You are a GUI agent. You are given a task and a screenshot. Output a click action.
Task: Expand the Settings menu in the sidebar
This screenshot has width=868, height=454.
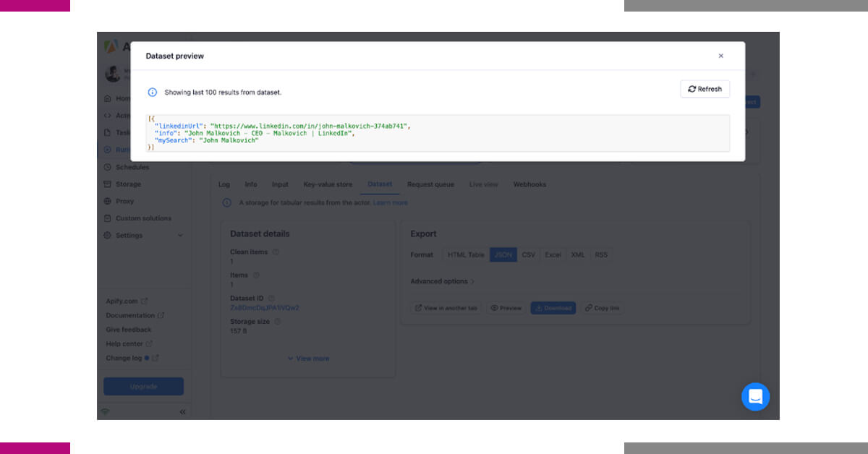click(x=144, y=235)
